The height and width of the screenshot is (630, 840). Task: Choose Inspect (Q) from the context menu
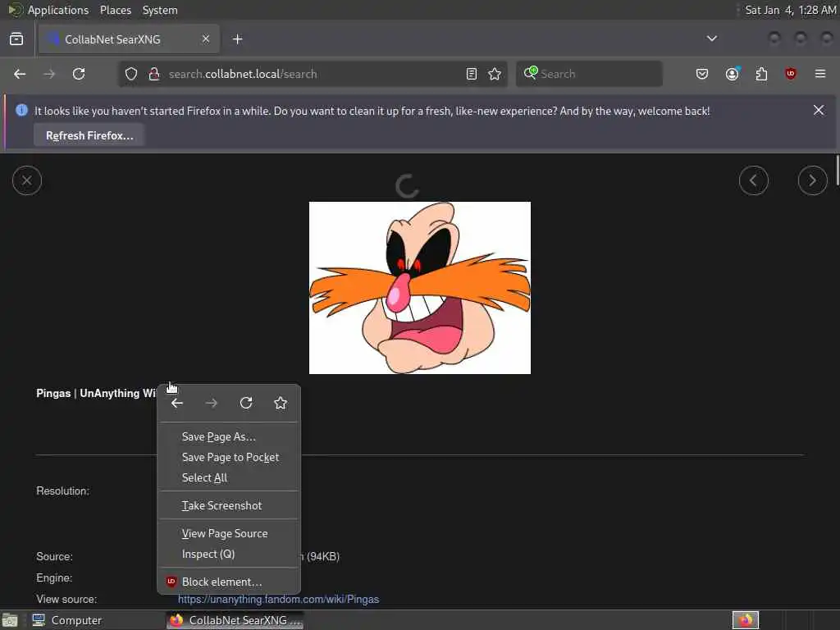coord(230,554)
